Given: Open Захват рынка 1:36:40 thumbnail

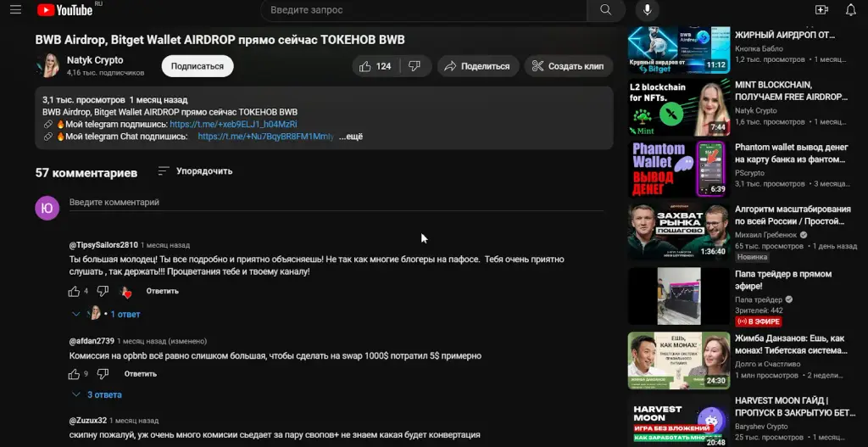Looking at the screenshot, I should pyautogui.click(x=679, y=231).
